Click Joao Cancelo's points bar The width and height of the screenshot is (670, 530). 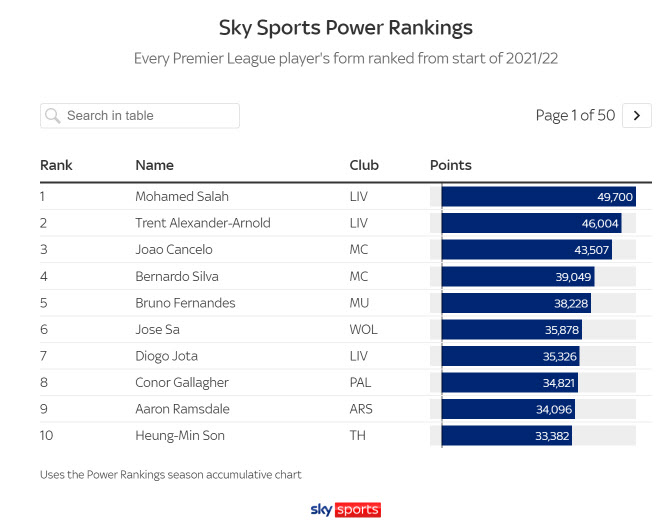tap(526, 250)
